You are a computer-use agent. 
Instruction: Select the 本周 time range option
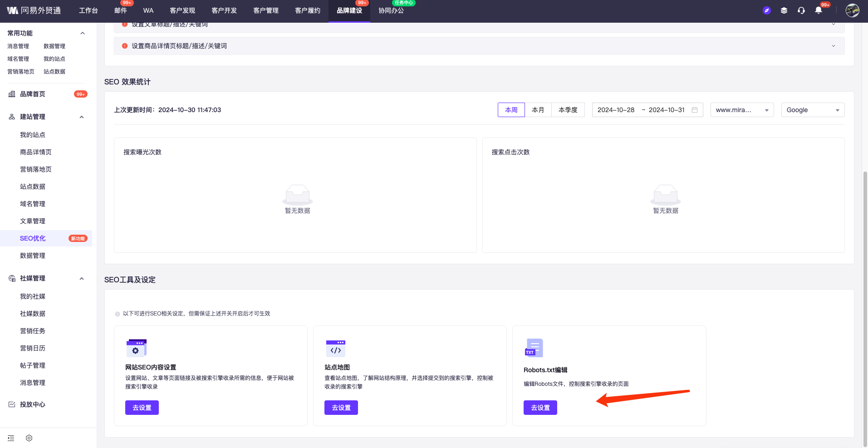click(x=511, y=110)
